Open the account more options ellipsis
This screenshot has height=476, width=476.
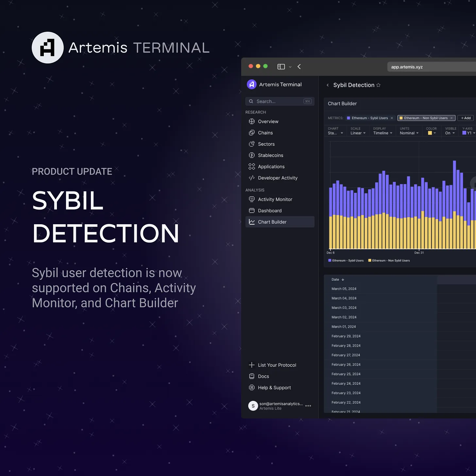coord(308,406)
